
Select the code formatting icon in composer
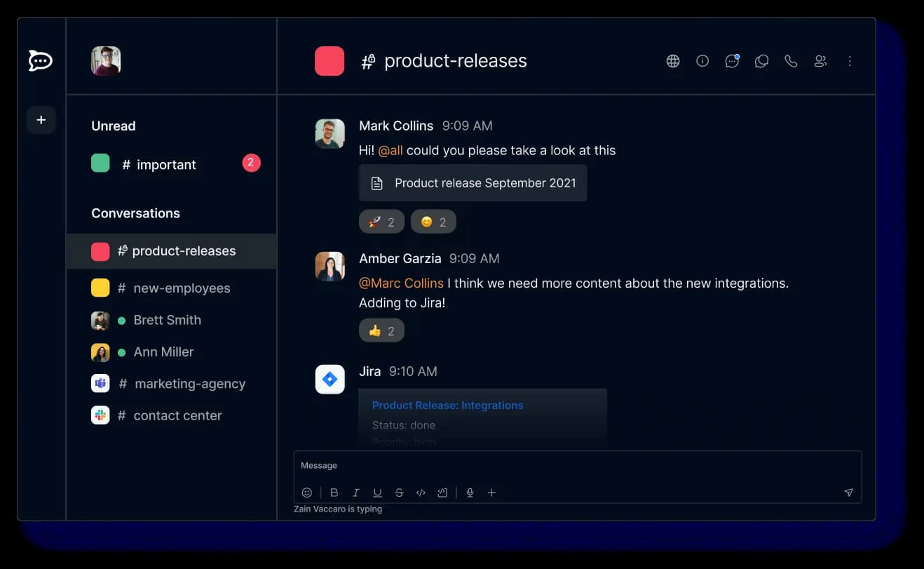tap(421, 492)
